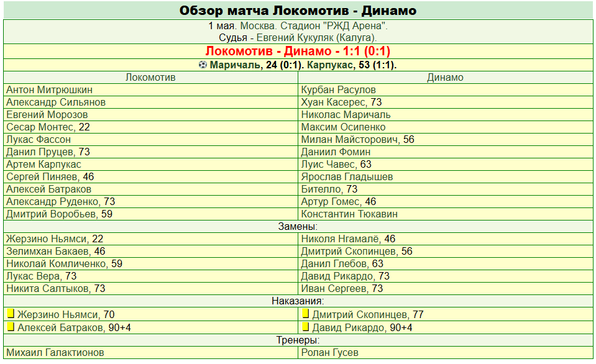Click substitute "Николя Нгамалё, 46"
The image size is (596, 364).
(x=348, y=239)
